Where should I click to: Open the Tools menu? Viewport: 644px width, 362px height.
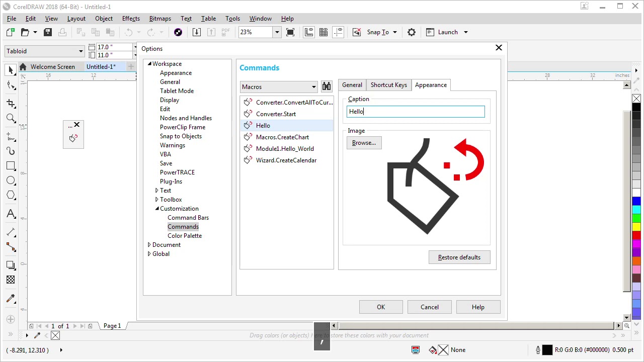click(232, 19)
